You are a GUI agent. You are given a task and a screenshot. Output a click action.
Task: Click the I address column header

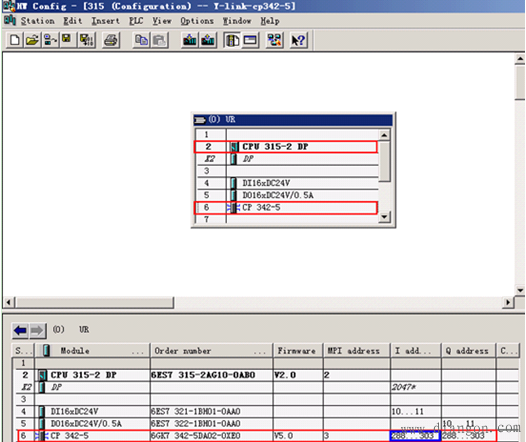pyautogui.click(x=416, y=351)
